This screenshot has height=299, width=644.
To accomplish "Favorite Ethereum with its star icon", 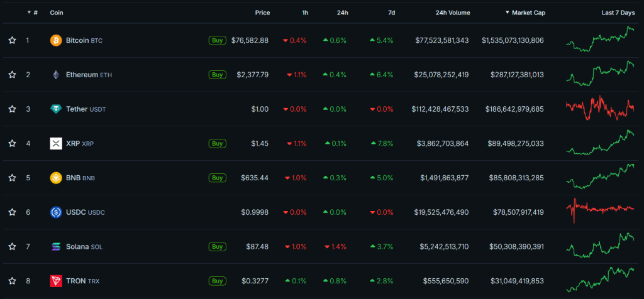I will pyautogui.click(x=13, y=75).
